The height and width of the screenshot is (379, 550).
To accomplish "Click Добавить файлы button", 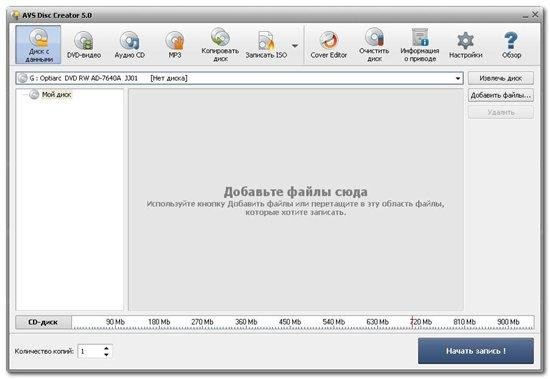I will [x=501, y=95].
